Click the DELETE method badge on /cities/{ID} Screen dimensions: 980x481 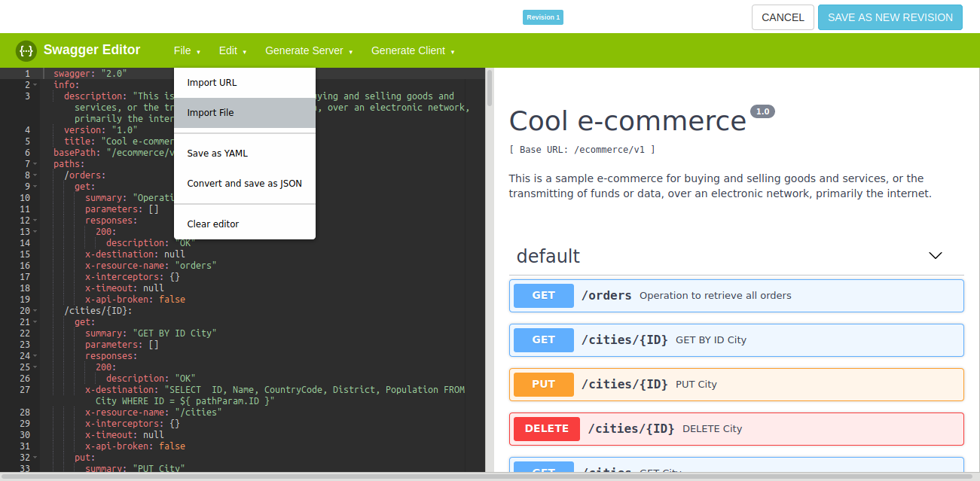[546, 428]
